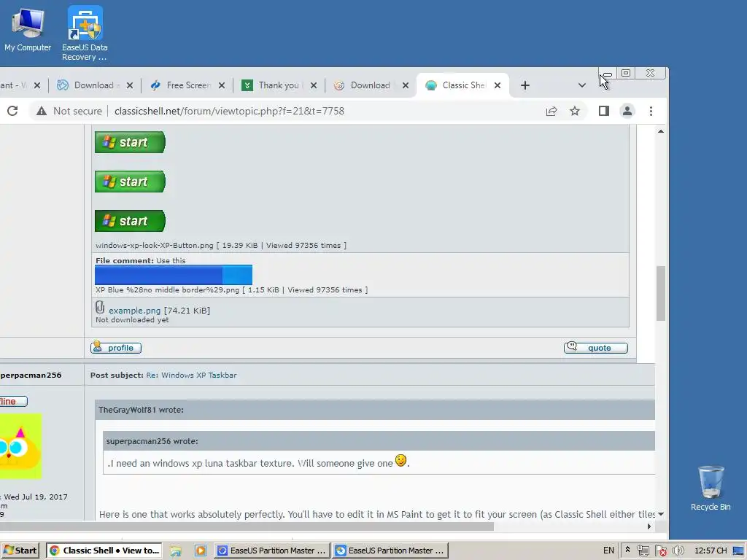747x560 pixels.
Task: Quote this forum post
Action: click(596, 348)
